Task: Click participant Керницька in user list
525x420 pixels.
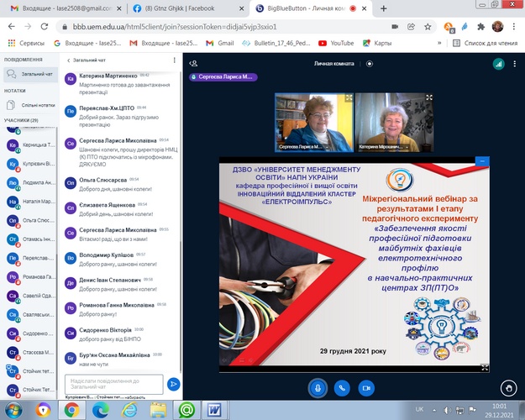Action: pos(30,144)
